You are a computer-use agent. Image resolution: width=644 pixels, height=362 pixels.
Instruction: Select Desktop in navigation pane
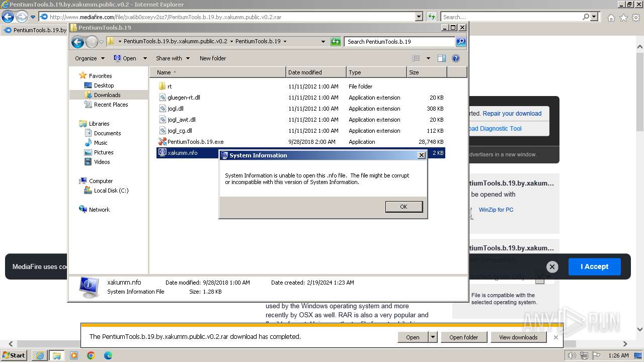(104, 85)
